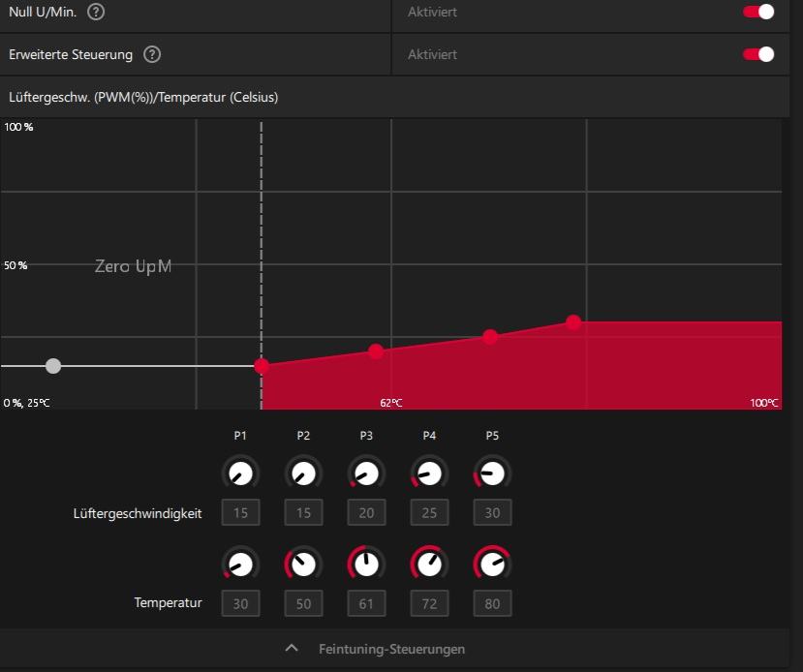803x672 pixels.
Task: Select the P2 temperature field showing 50
Action: (x=303, y=603)
